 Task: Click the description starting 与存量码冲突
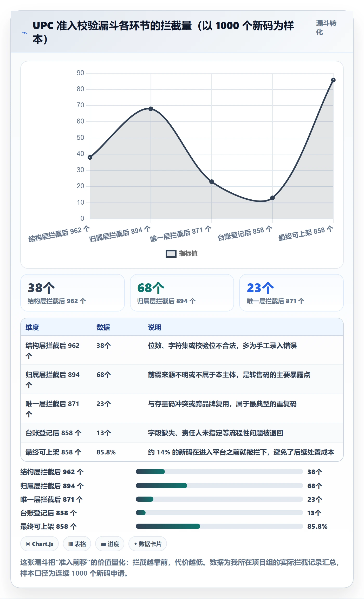(x=222, y=404)
